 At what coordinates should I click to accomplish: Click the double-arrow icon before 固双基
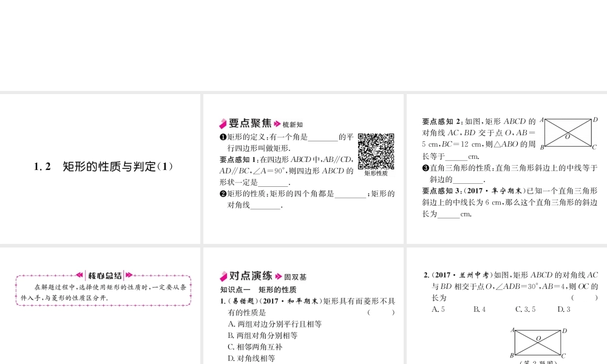coord(279,277)
